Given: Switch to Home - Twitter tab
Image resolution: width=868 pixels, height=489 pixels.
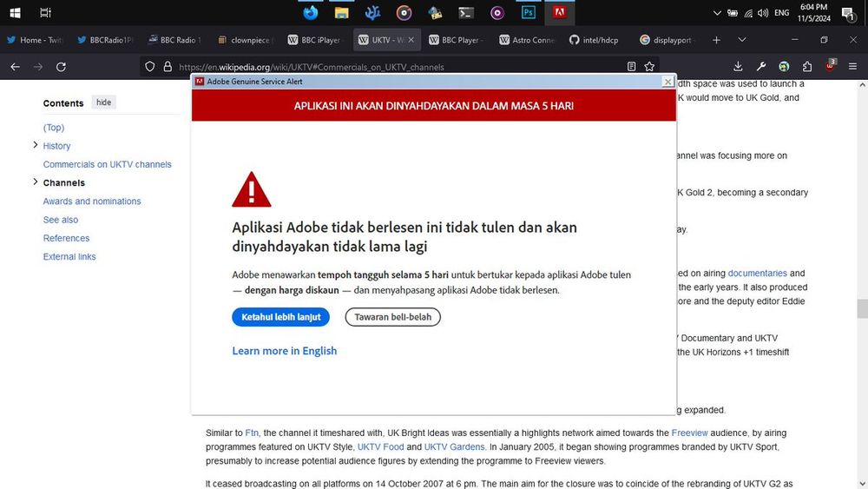Looking at the screenshot, I should (35, 40).
